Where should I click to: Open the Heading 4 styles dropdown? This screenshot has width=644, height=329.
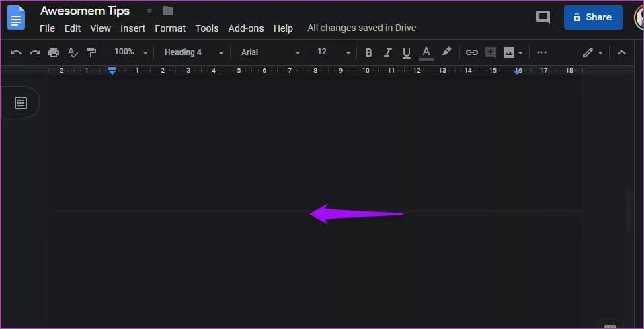coord(194,52)
